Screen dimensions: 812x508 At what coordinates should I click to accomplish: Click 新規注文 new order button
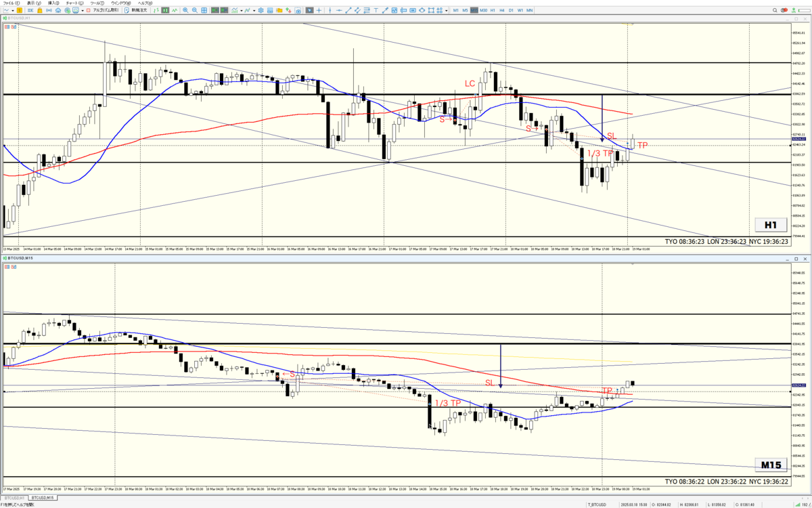click(x=136, y=10)
